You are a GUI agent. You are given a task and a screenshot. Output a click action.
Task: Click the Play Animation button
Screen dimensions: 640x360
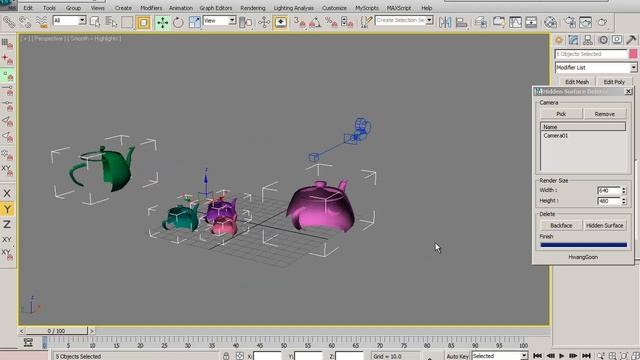click(x=562, y=356)
